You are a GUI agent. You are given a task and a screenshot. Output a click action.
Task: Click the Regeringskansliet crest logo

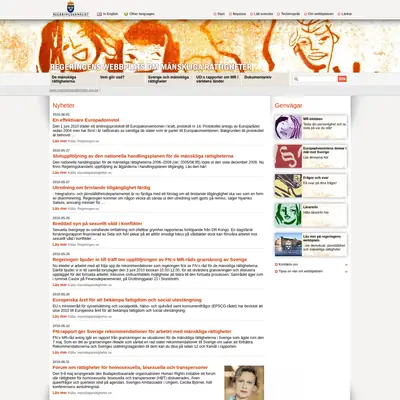(71, 9)
